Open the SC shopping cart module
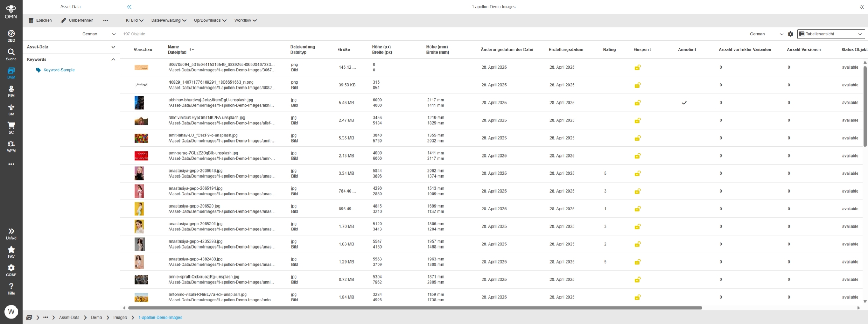 tap(11, 128)
